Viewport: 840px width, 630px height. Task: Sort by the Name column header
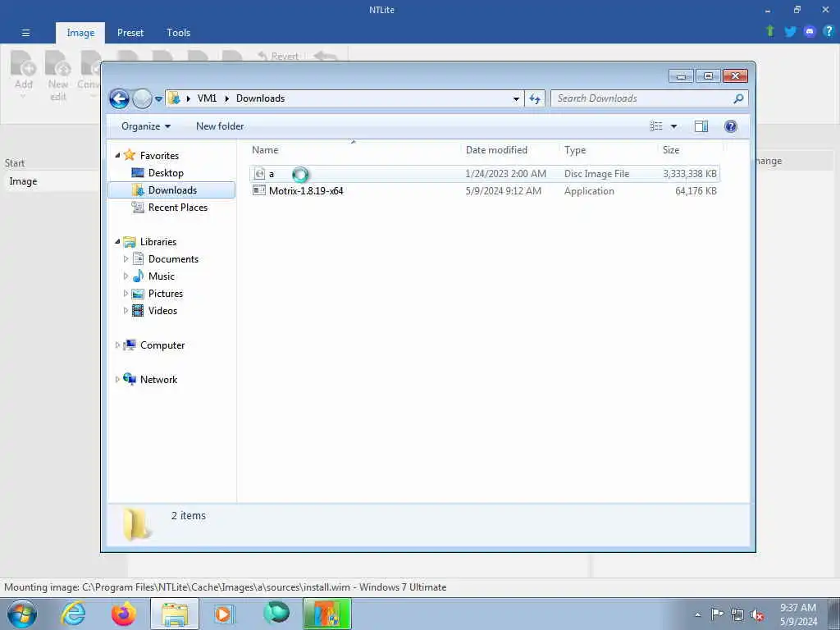click(354, 150)
